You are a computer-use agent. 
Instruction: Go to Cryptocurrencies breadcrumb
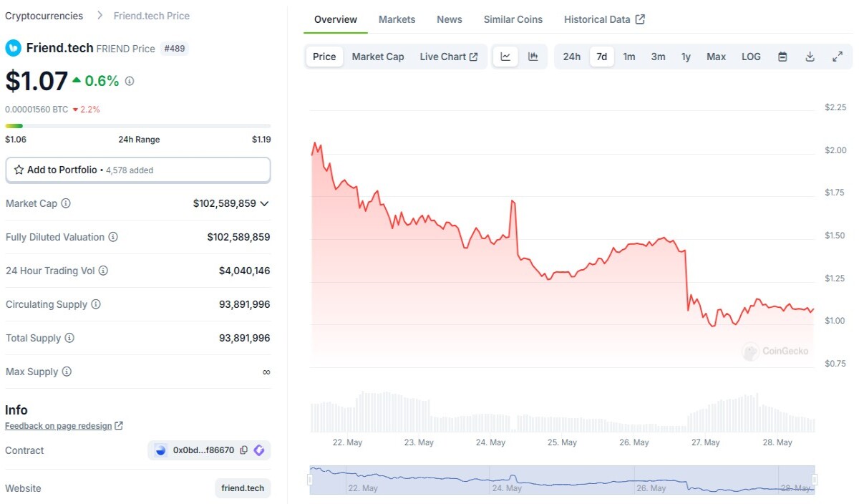(x=44, y=16)
